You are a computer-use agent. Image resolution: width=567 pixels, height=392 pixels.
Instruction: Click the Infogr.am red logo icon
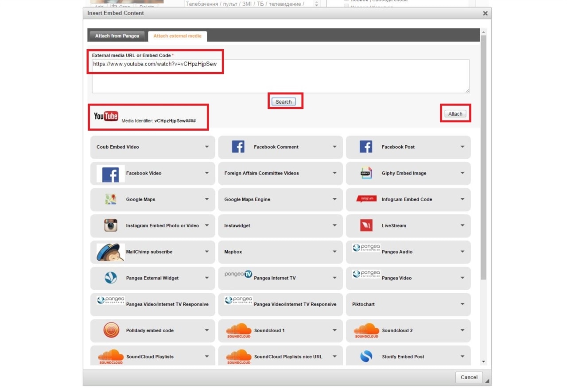pyautogui.click(x=366, y=199)
